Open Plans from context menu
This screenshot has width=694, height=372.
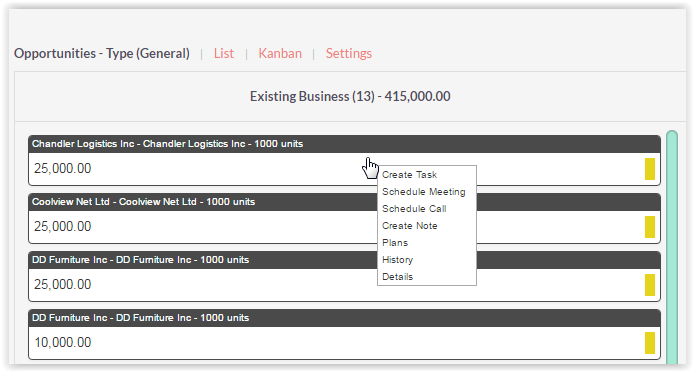point(395,243)
